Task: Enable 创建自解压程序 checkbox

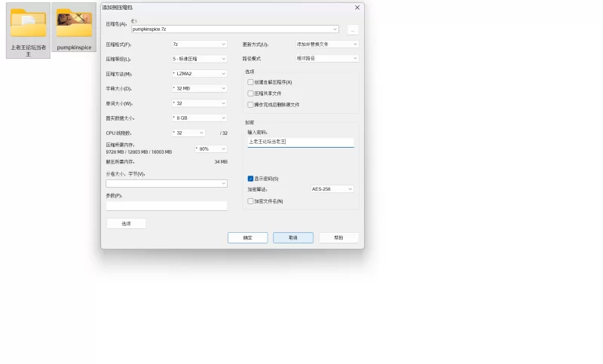Action: click(x=251, y=82)
